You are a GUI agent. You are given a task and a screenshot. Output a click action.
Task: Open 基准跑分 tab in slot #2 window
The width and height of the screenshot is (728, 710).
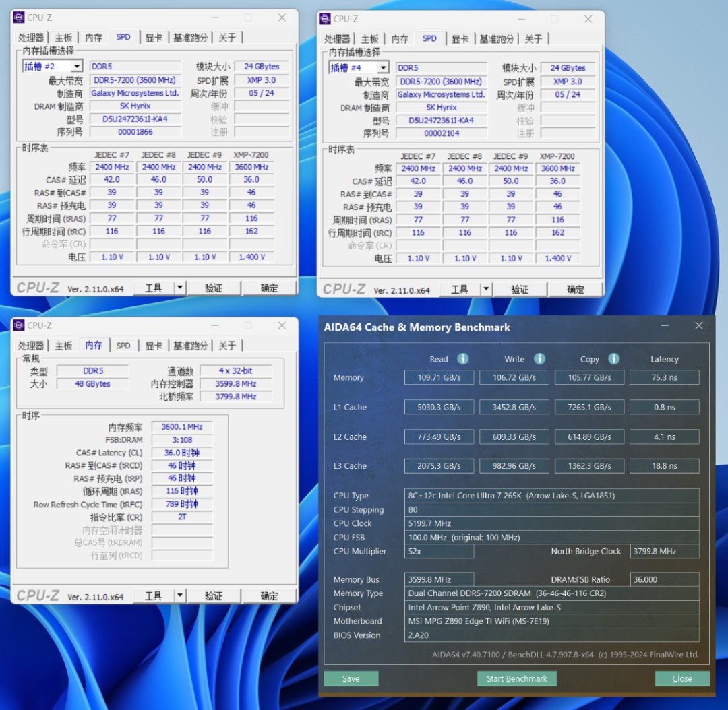click(190, 38)
